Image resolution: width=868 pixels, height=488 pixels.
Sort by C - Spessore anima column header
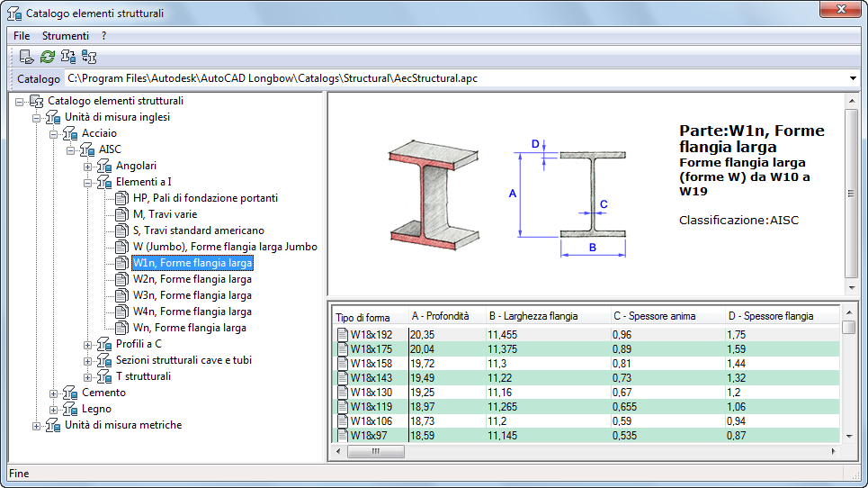click(x=667, y=316)
